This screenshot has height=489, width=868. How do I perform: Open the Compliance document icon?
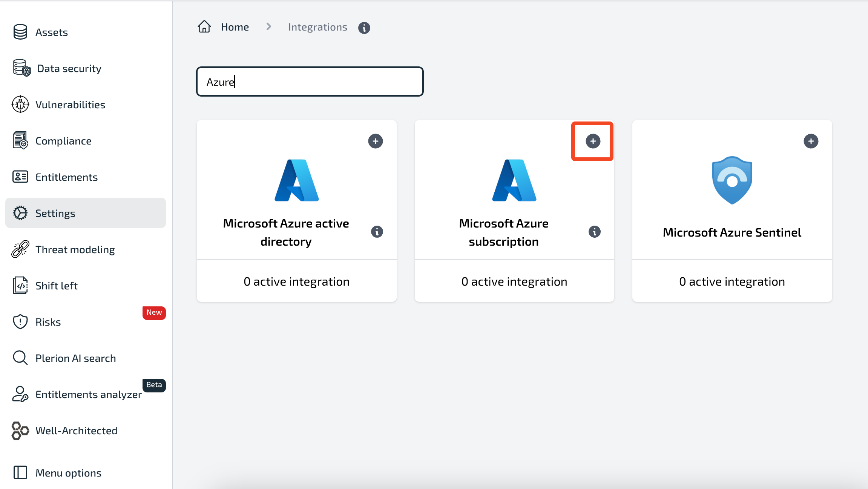20,141
